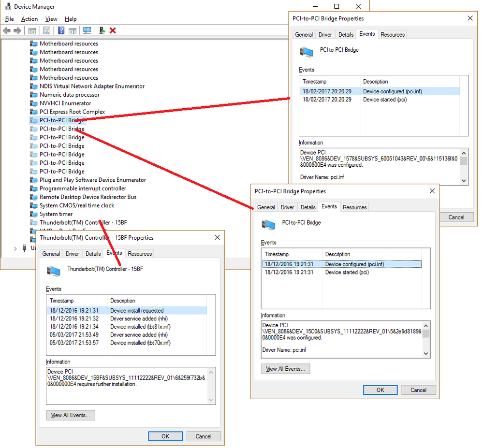Toggle the Show/Hide Action Pane toolbar icon
The width and height of the screenshot is (483, 448).
73,30
